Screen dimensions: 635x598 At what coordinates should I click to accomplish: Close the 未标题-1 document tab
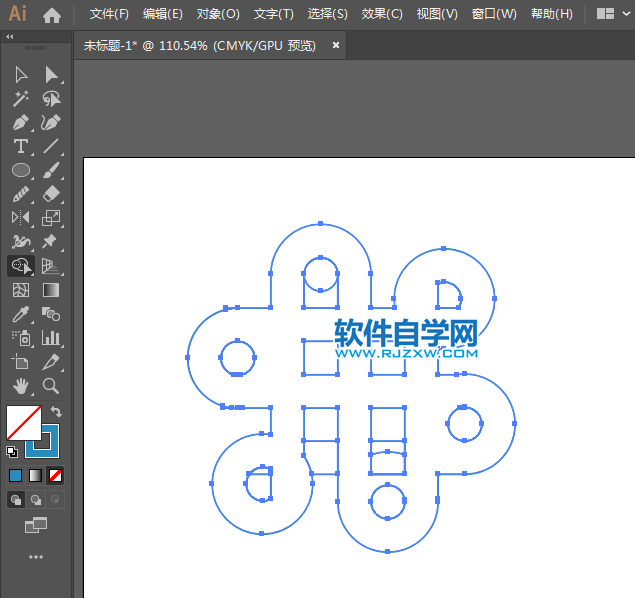tap(336, 45)
